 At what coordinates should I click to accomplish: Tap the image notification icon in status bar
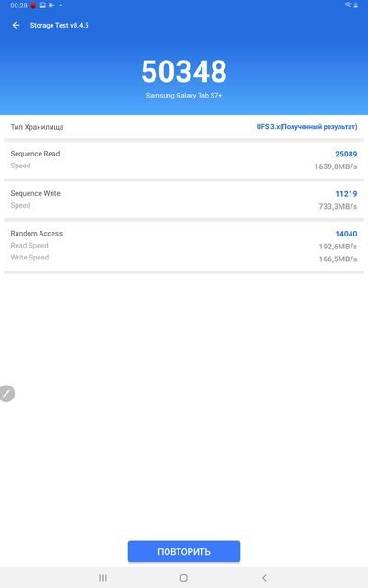tap(42, 6)
